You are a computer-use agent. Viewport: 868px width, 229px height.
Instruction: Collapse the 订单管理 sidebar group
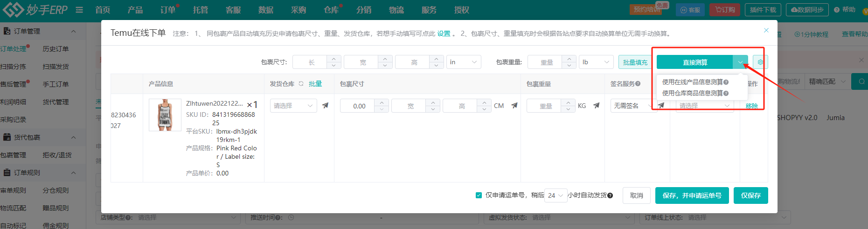pyautogui.click(x=73, y=31)
